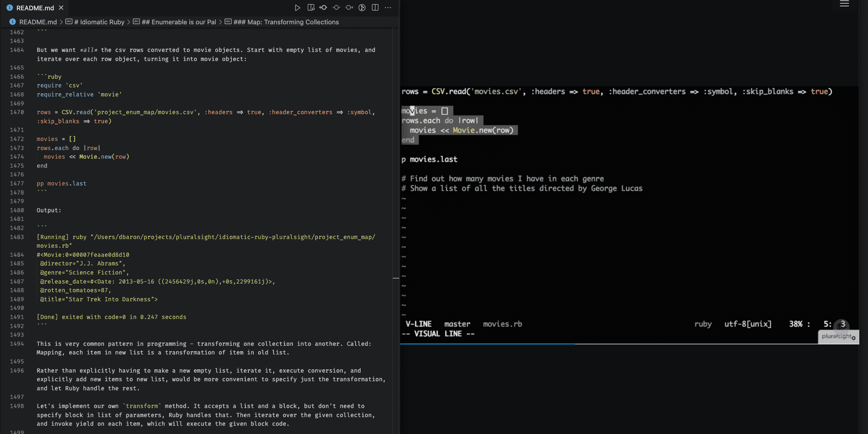This screenshot has height=434, width=868.
Task: Select the README.md editor tab
Action: [35, 8]
